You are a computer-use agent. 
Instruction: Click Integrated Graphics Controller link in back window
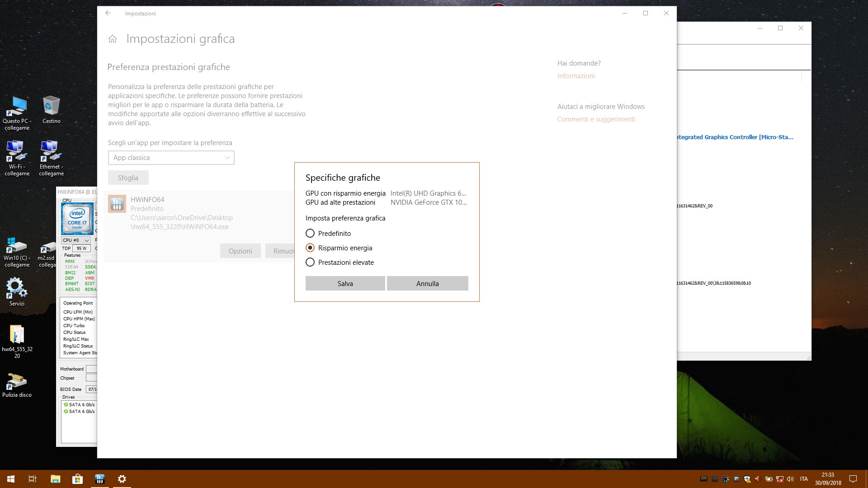tap(735, 137)
